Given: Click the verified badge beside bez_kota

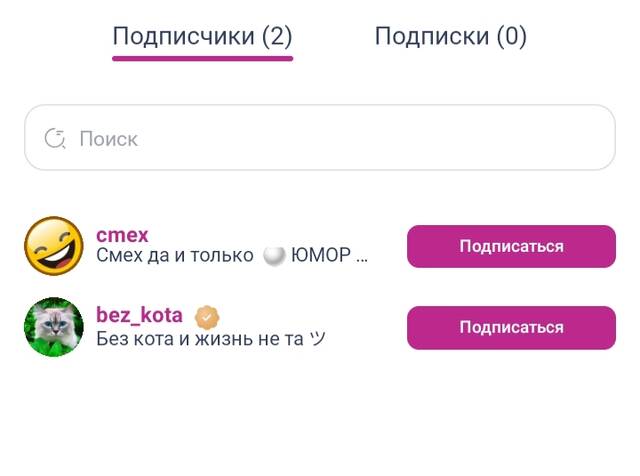Looking at the screenshot, I should [x=206, y=316].
